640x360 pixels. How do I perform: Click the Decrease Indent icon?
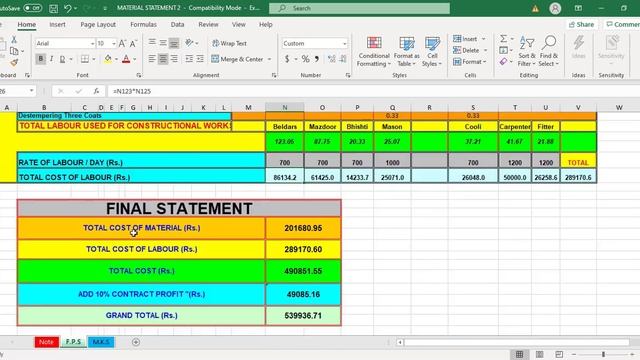[189, 59]
